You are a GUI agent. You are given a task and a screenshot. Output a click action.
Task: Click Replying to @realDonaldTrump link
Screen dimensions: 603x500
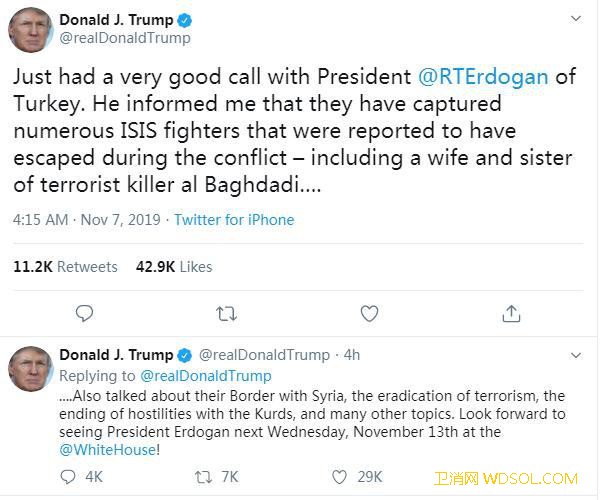pos(205,376)
